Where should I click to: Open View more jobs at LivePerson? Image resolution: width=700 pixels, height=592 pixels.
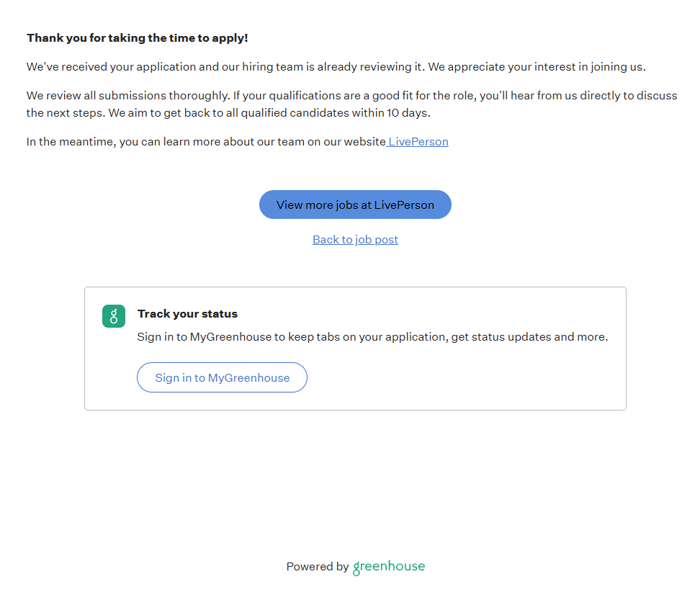355,205
